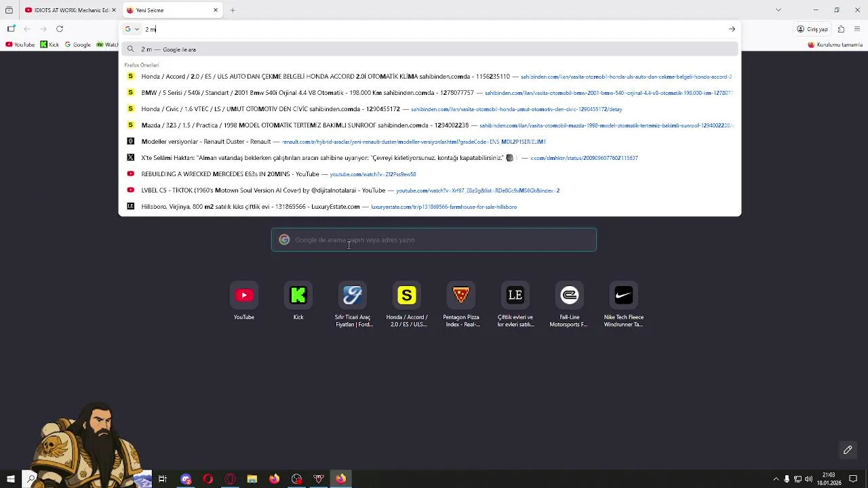
Task: Open the Mazda 323 Practica suggestion
Action: (430, 125)
